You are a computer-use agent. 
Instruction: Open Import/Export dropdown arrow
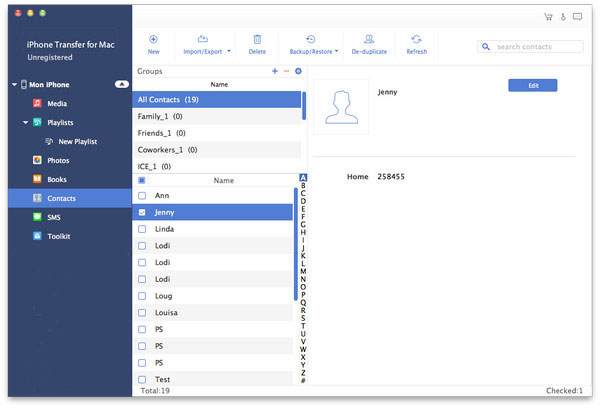[229, 51]
